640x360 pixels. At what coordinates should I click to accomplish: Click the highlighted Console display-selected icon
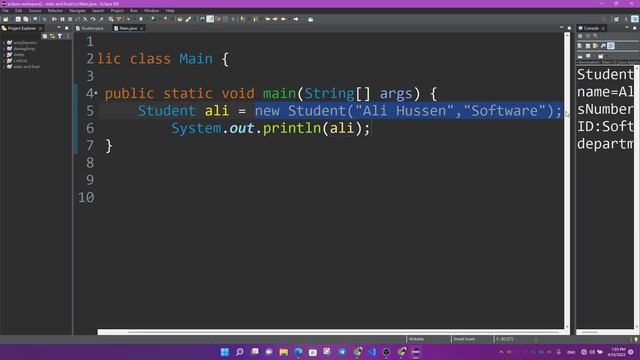[x=611, y=46]
